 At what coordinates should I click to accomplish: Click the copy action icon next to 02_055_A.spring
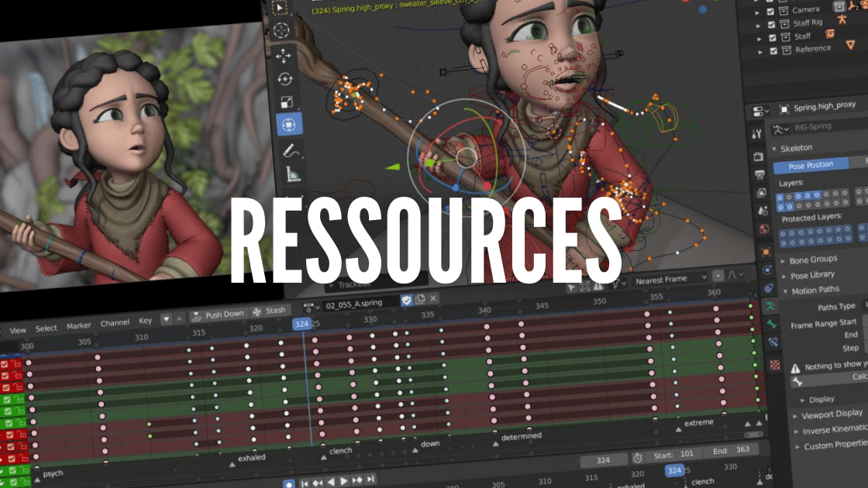point(420,299)
